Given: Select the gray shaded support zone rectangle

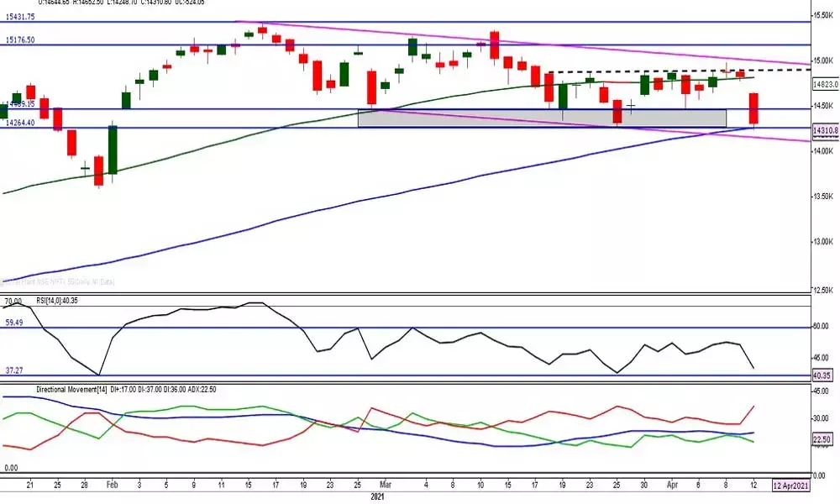Looking at the screenshot, I should (x=542, y=118).
